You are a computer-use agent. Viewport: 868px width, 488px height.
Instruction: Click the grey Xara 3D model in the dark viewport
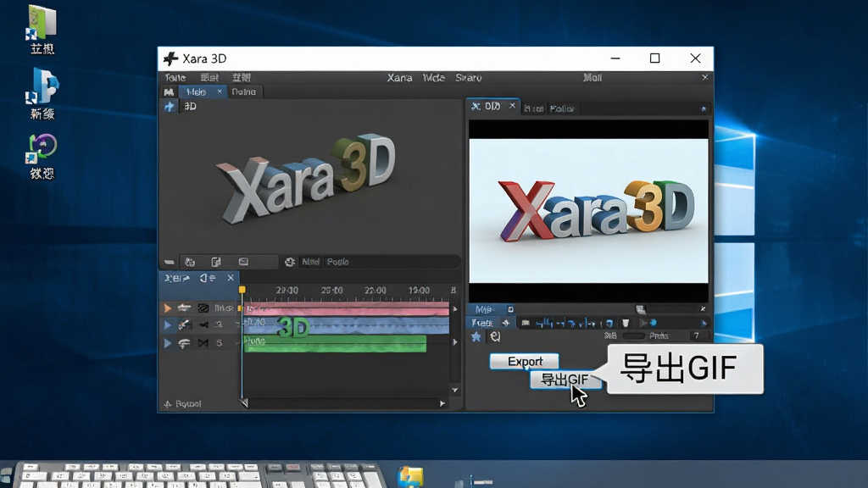[x=305, y=178]
